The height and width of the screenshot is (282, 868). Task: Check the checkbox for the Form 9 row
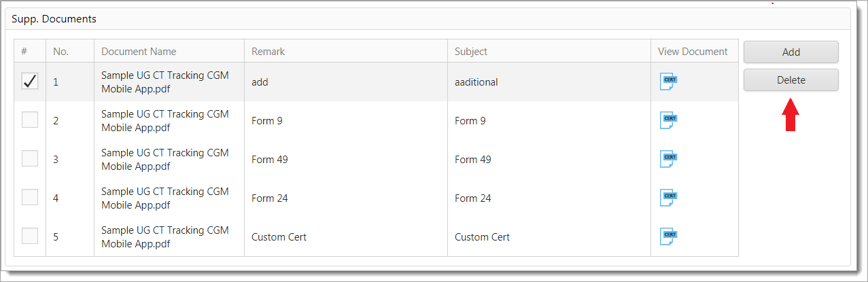tap(30, 120)
